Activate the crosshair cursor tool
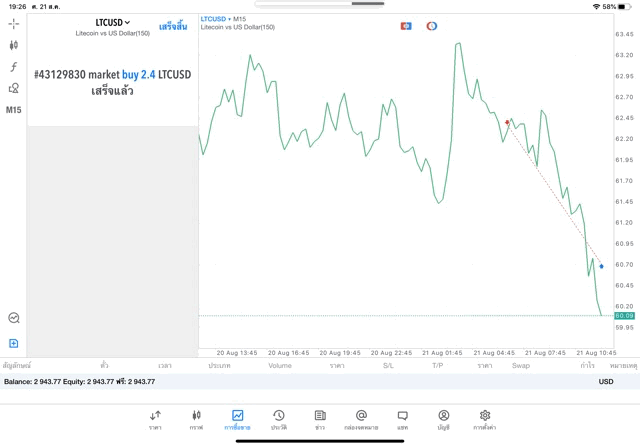 click(13, 24)
